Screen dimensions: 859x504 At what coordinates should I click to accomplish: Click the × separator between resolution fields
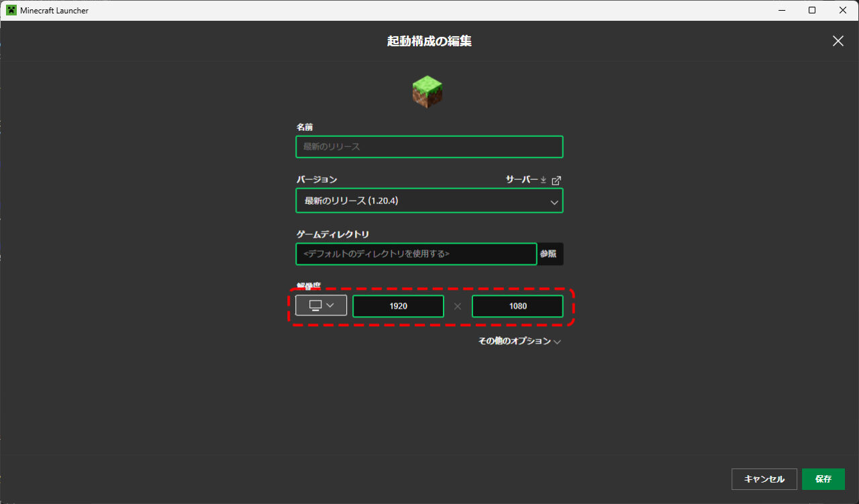tap(457, 306)
